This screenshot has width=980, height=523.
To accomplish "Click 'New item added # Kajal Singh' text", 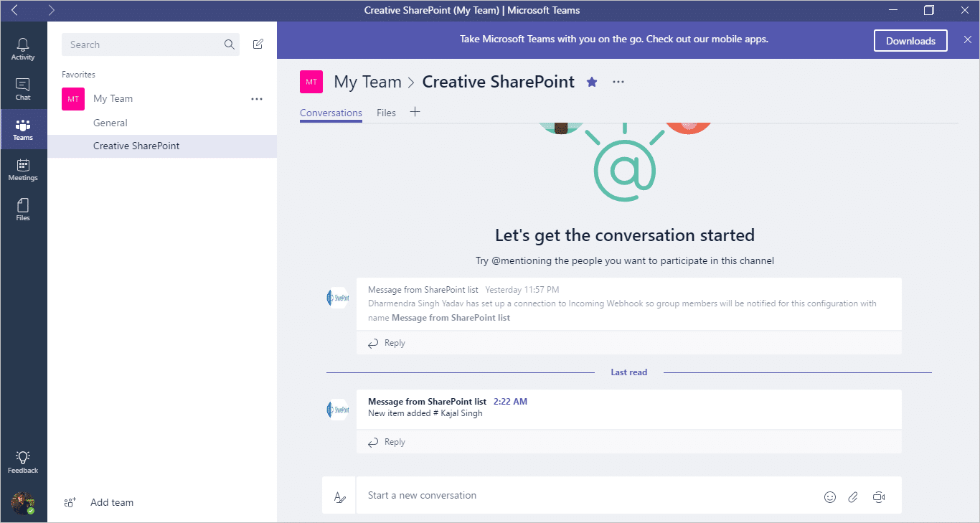I will coord(425,413).
